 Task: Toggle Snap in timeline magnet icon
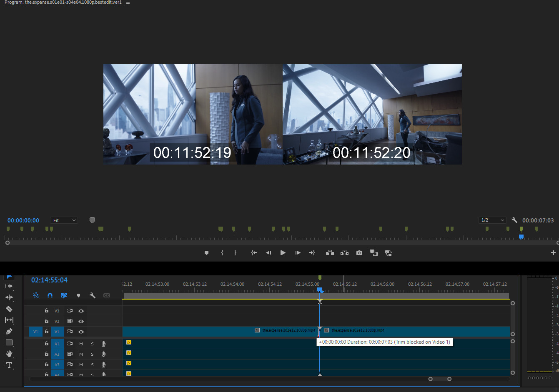tap(50, 295)
